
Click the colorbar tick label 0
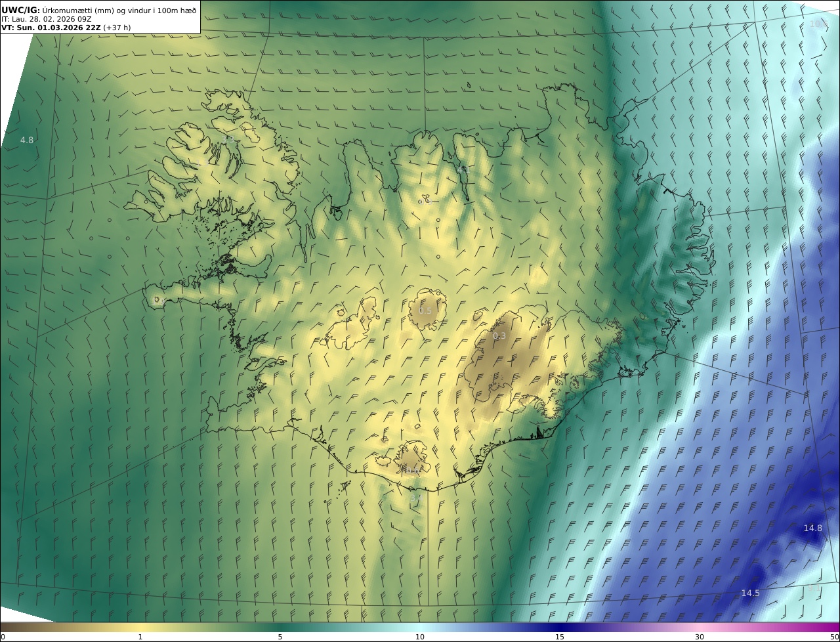click(x=3, y=637)
